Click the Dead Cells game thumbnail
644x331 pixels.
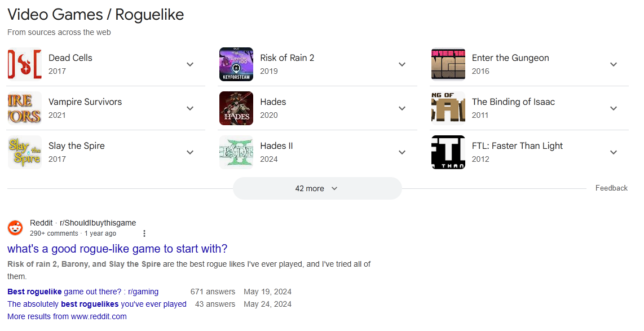pos(25,64)
